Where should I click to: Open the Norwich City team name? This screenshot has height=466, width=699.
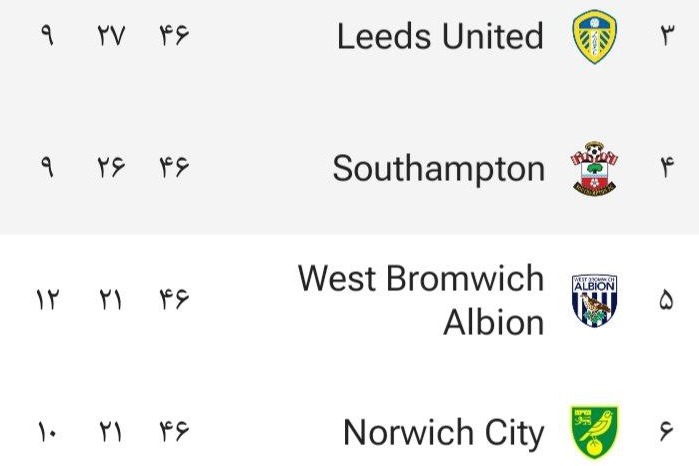[443, 432]
